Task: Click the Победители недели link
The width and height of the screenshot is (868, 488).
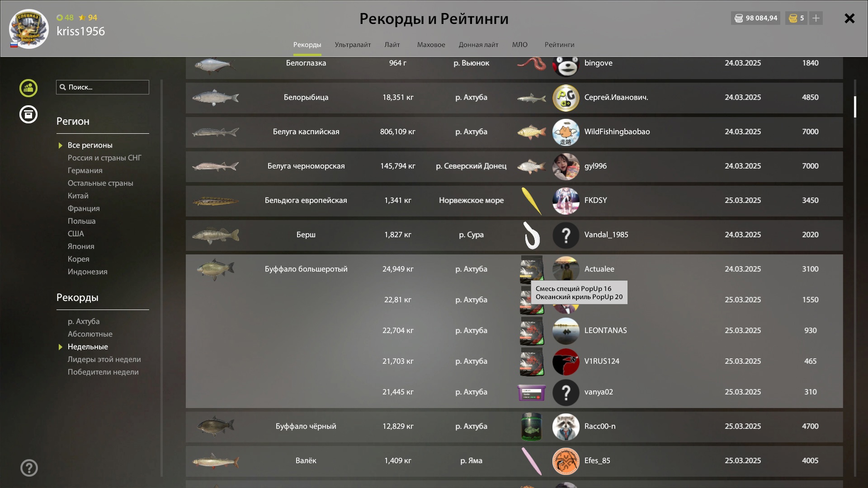Action: [103, 372]
